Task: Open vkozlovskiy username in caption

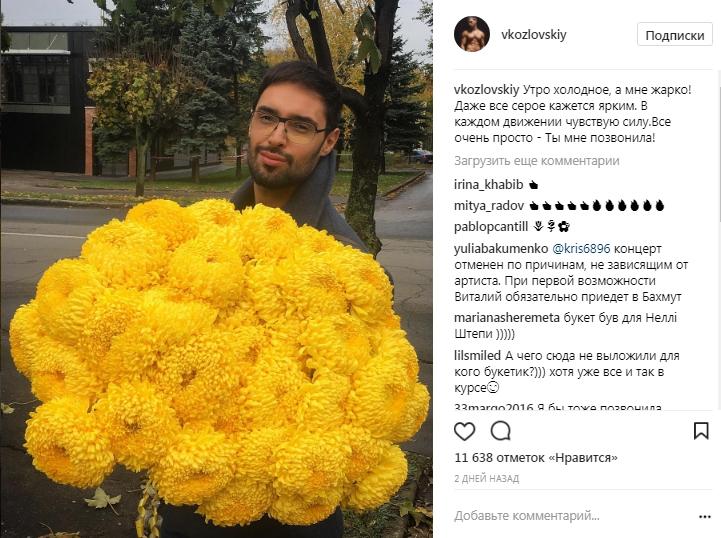Action: (486, 90)
